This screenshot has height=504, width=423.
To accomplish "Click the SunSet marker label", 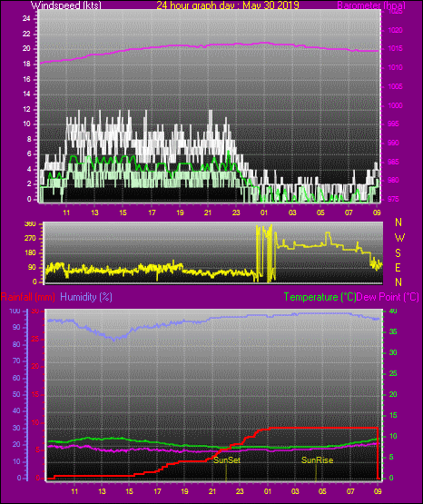I will click(227, 460).
